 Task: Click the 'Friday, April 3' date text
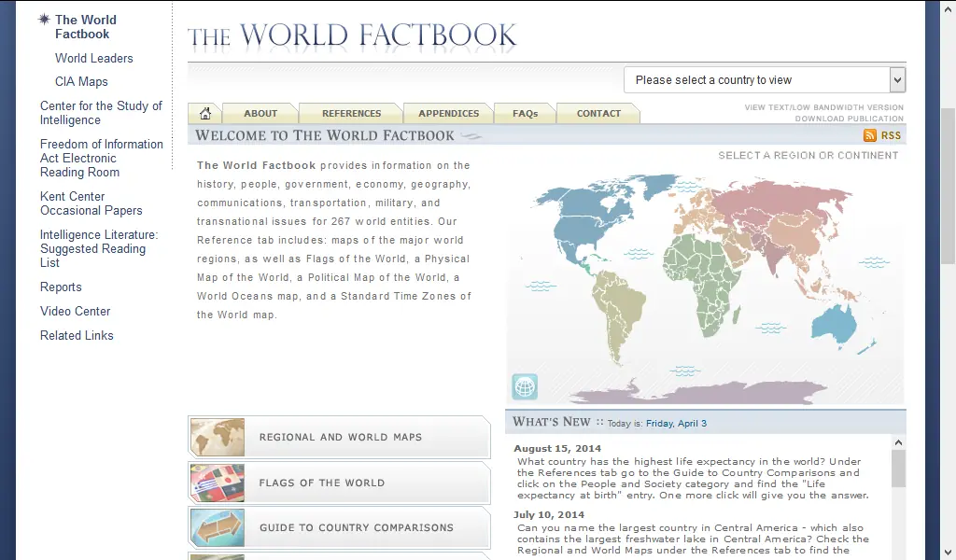point(676,423)
